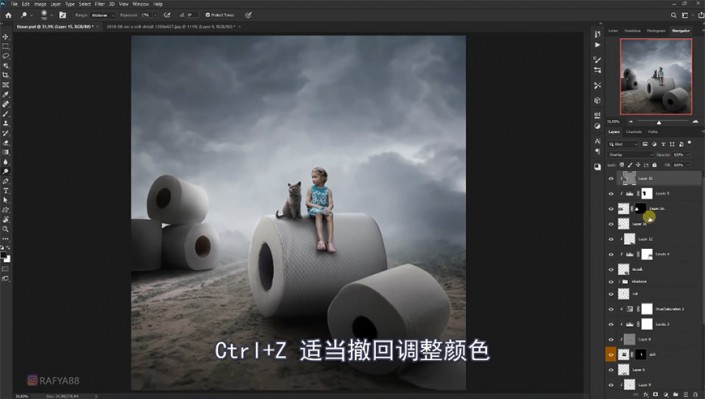Hide the Levels 5 layer
Viewport: 705px width, 399px height.
tap(611, 194)
